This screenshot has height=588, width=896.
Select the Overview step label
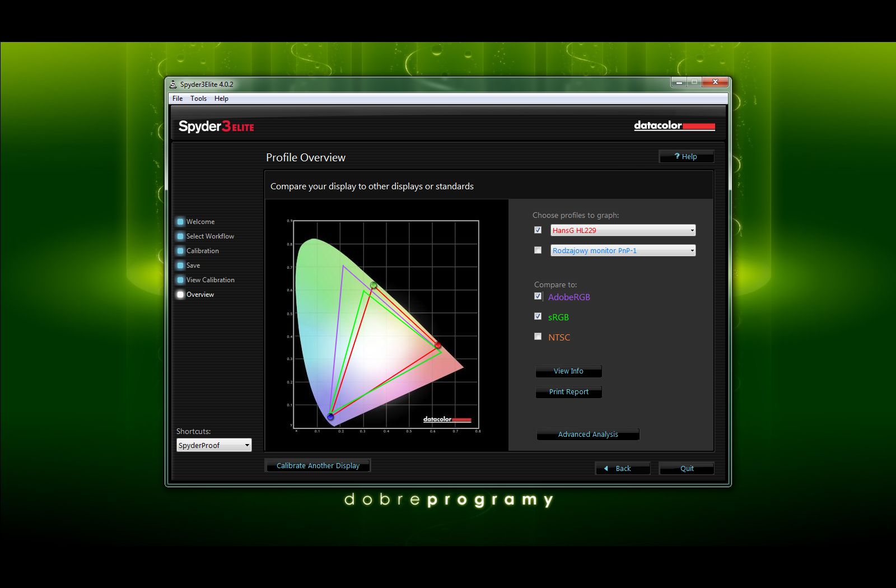(200, 295)
